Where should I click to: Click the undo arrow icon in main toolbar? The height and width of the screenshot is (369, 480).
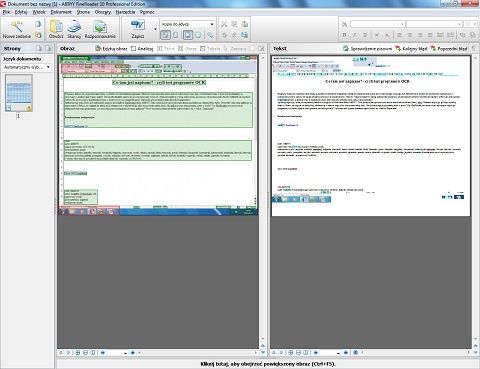224,35
